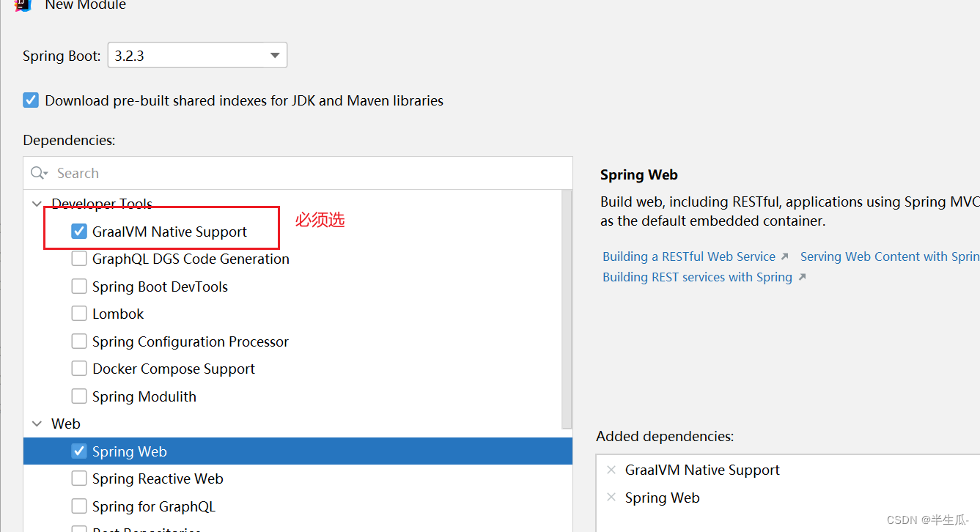Check GraphQL DGS Code Generation
The image size is (980, 532).
(x=79, y=259)
